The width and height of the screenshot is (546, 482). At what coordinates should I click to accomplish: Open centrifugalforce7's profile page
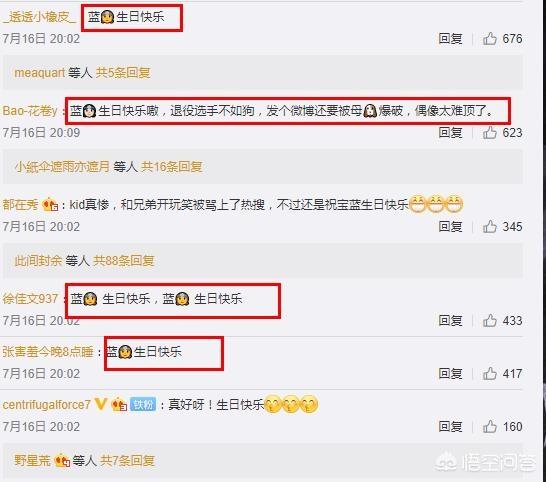[x=47, y=405]
